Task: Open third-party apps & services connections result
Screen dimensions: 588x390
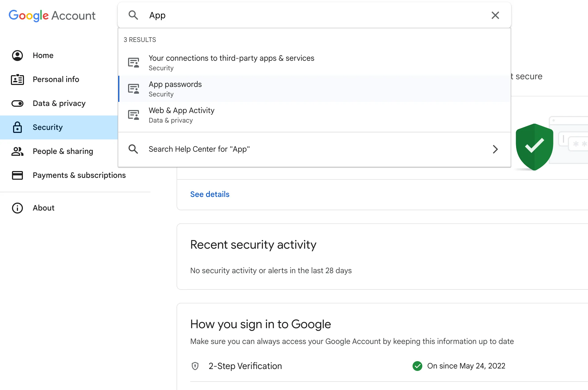Action: point(231,63)
